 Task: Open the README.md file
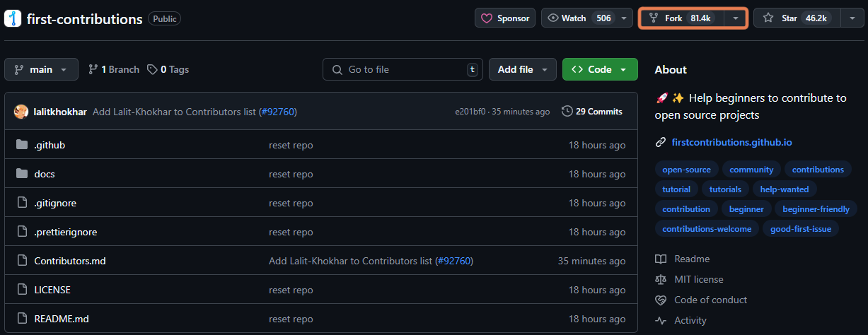[62, 319]
